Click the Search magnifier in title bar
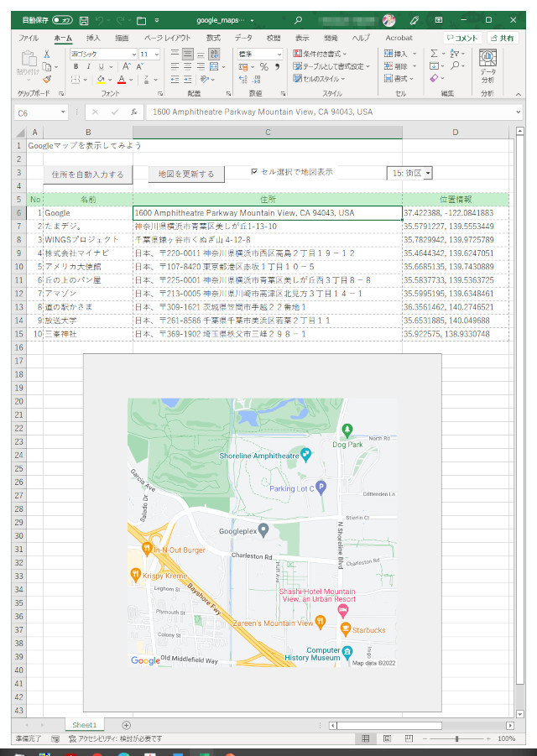Viewport: 537px width, 756px height. point(298,20)
